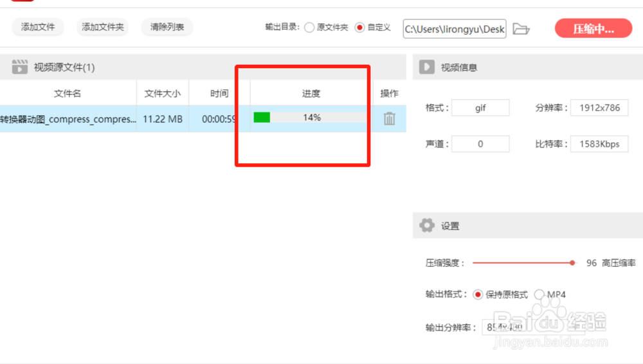
Task: Click the red 压缩中... button
Action: pyautogui.click(x=593, y=28)
